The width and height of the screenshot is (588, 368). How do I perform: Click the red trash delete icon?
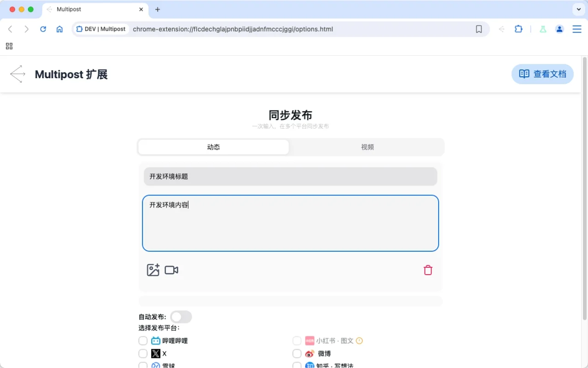[428, 270]
